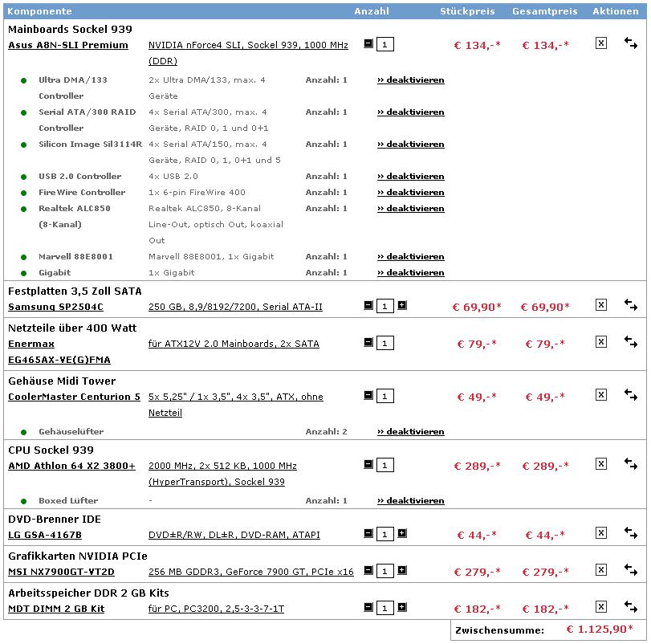Swap the Enermax EG465AX-VE(G)FMA component
Viewport: 651px width, 644px height.
pos(631,342)
